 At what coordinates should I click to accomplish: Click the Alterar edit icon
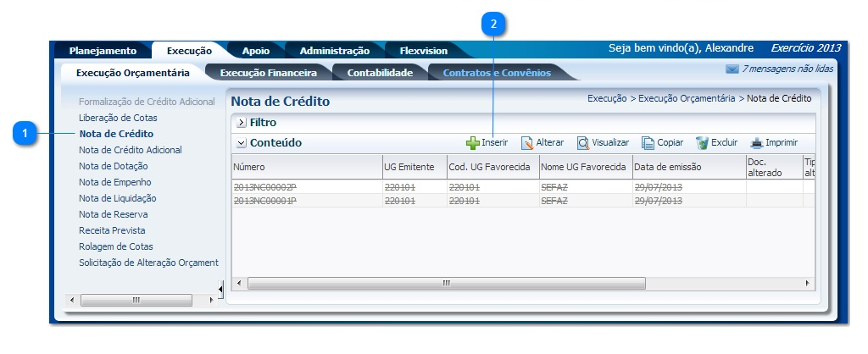click(x=527, y=143)
